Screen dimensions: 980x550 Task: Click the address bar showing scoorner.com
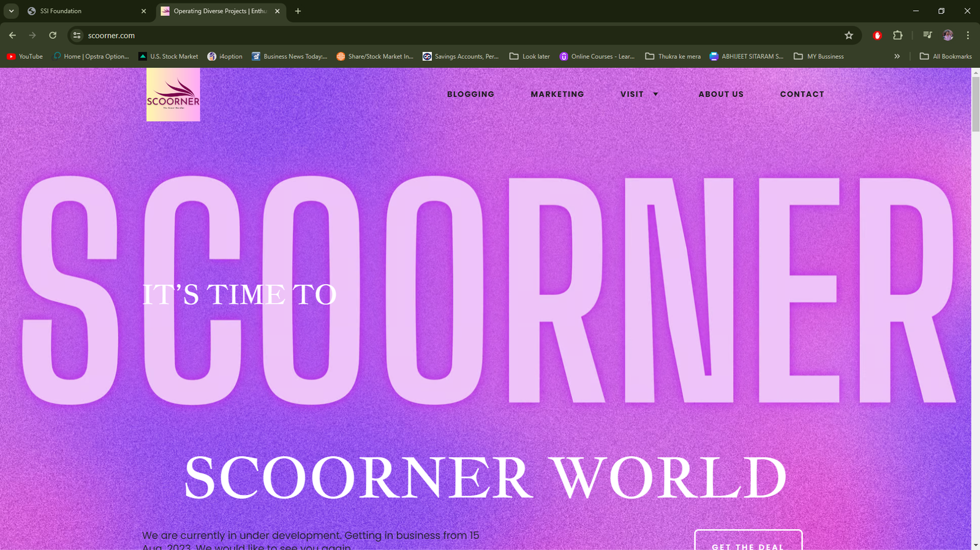[429, 36]
